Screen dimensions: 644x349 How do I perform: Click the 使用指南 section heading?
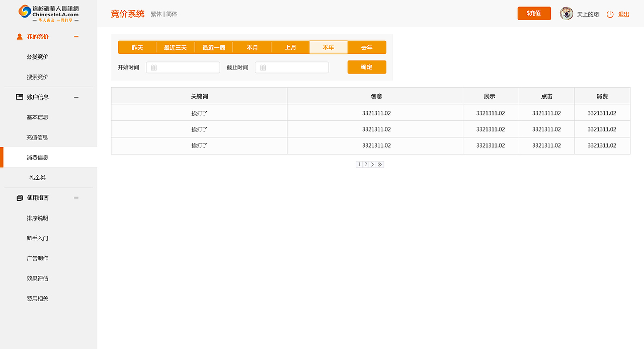[x=38, y=198]
